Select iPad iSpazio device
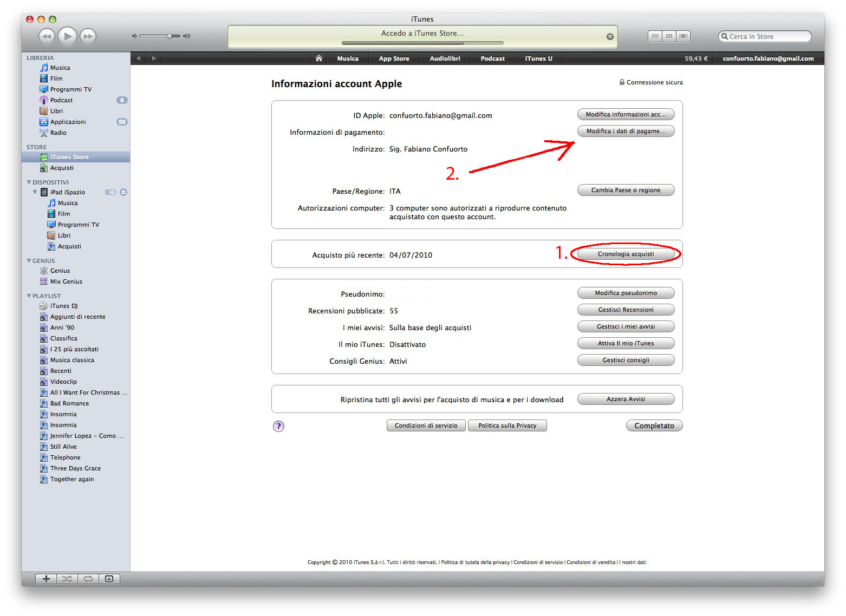Viewport: 846px width, 616px height. pyautogui.click(x=67, y=192)
